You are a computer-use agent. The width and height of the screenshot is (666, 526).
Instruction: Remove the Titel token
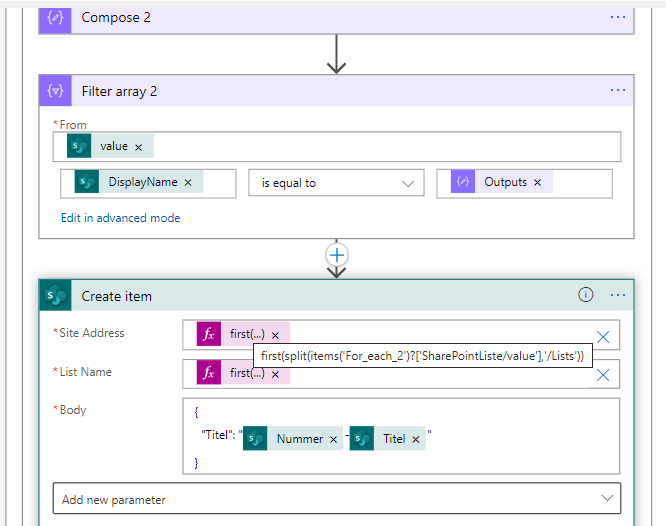click(x=415, y=439)
